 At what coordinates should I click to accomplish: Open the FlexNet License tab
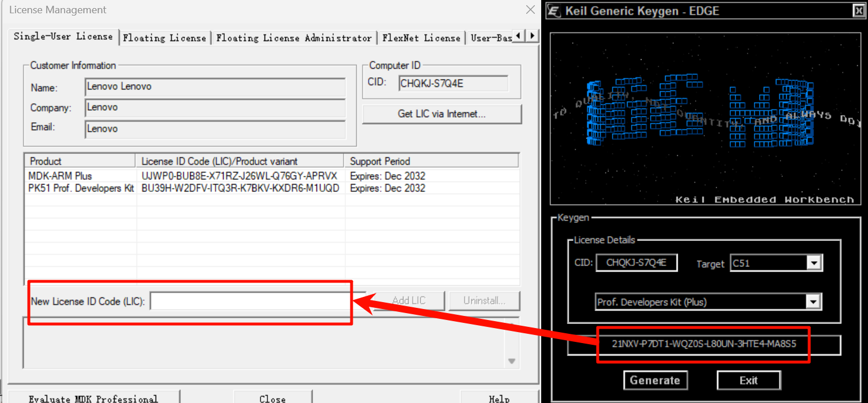(421, 38)
